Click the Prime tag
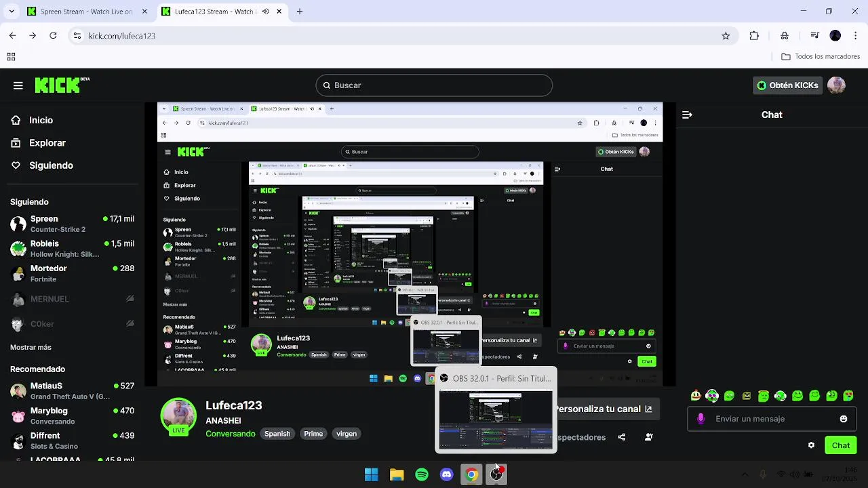 click(313, 434)
